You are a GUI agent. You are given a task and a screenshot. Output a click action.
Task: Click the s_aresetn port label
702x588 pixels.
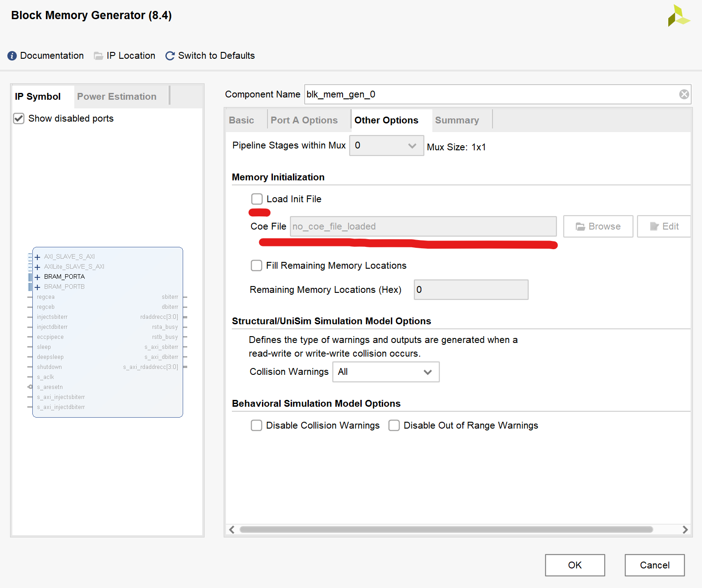point(50,387)
